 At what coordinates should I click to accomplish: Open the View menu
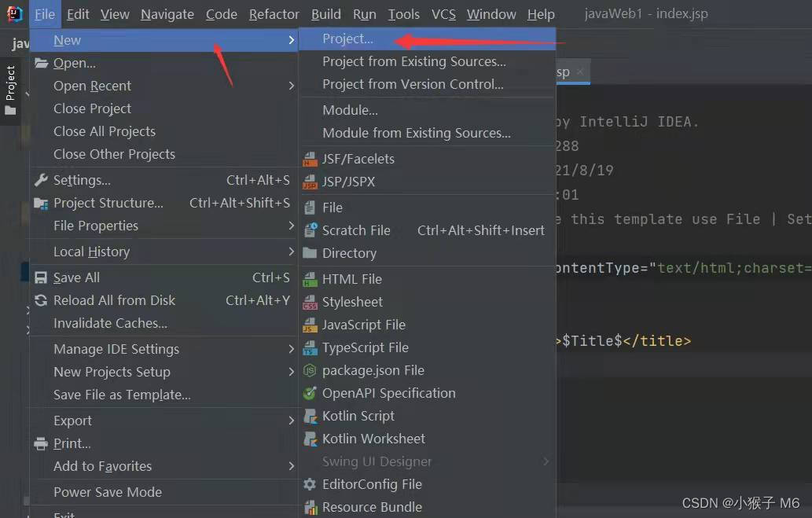click(x=115, y=14)
